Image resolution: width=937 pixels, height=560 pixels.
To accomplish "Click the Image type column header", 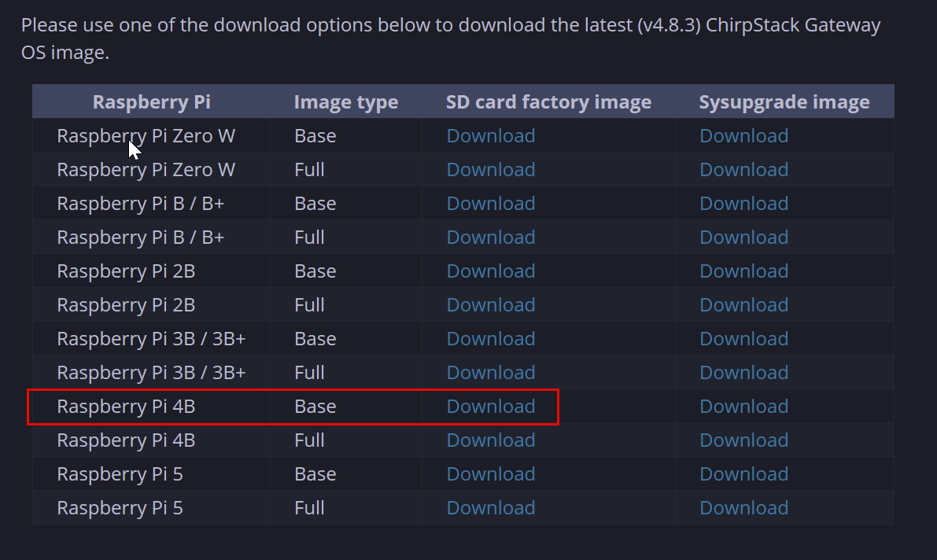I will point(345,102).
